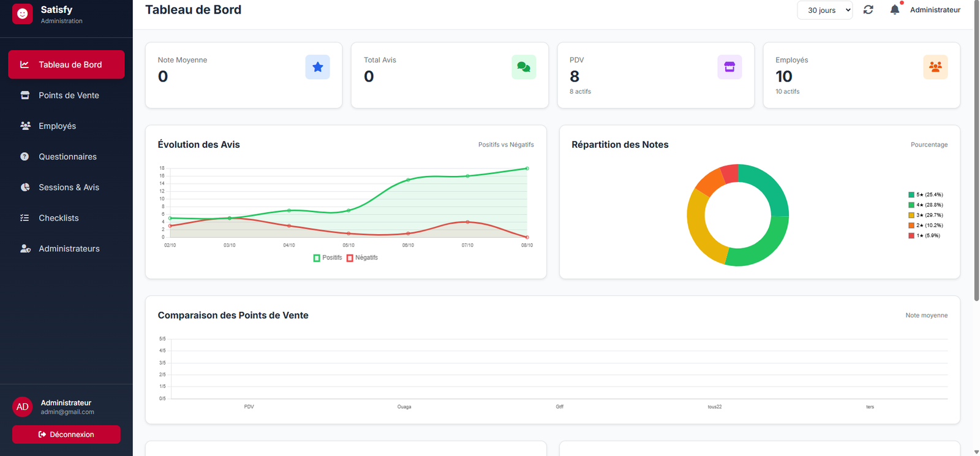The height and width of the screenshot is (456, 980).
Task: Click the red line point at 07/10
Action: tap(467, 222)
